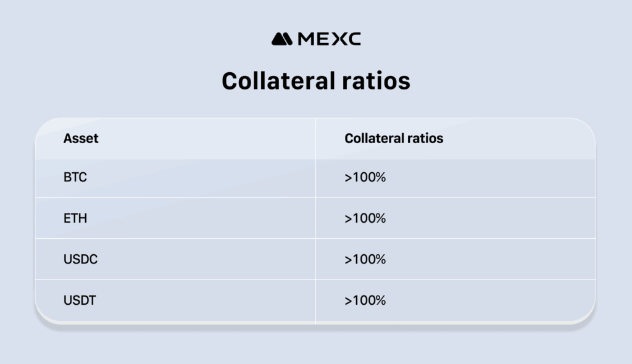Image resolution: width=632 pixels, height=364 pixels.
Task: Choose the >100% value in USDT row
Action: pos(365,300)
